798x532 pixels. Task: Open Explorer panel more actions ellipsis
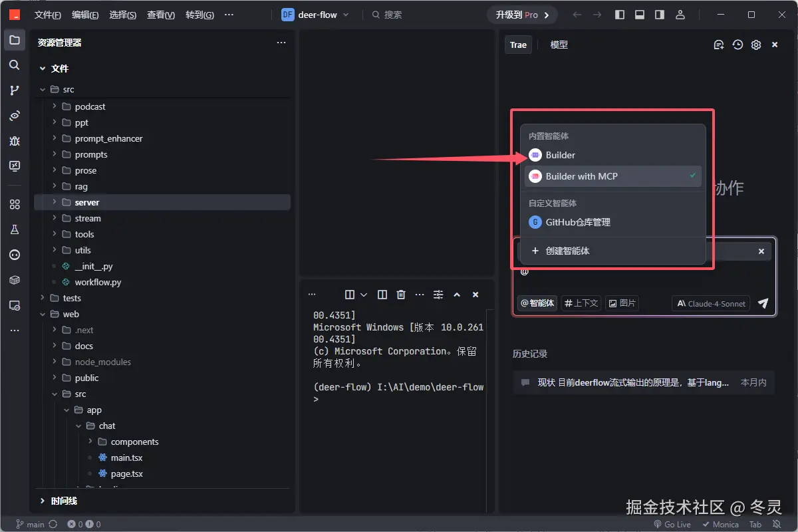click(x=281, y=43)
